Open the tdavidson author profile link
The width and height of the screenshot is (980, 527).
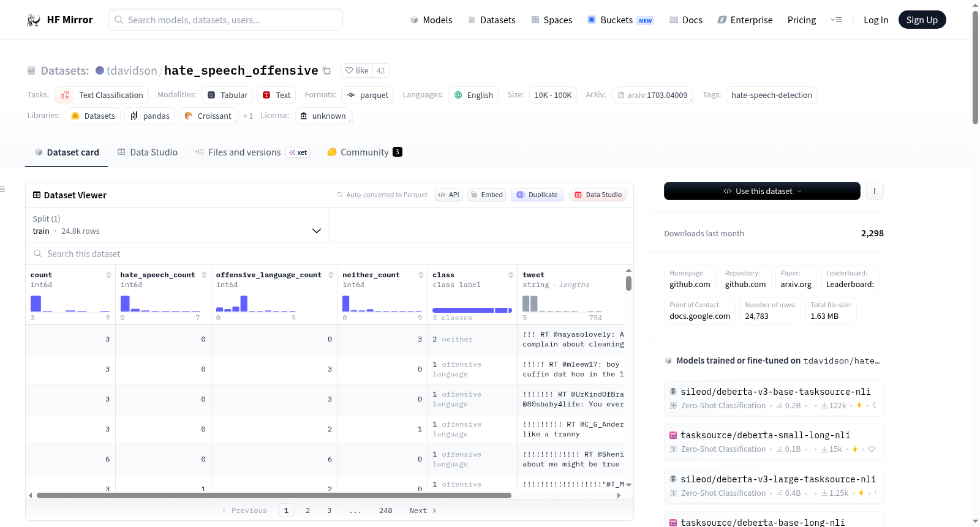[132, 71]
